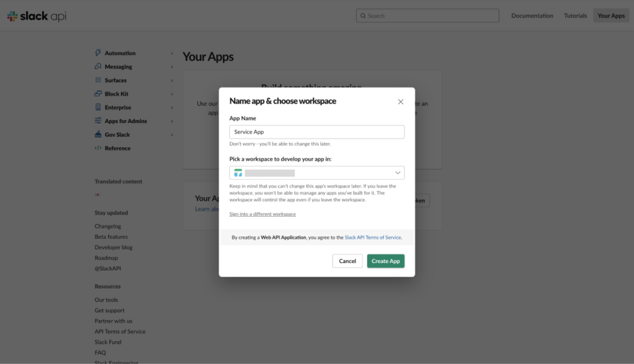The height and width of the screenshot is (364, 634).
Task: Close the Name app dialog
Action: pos(401,102)
